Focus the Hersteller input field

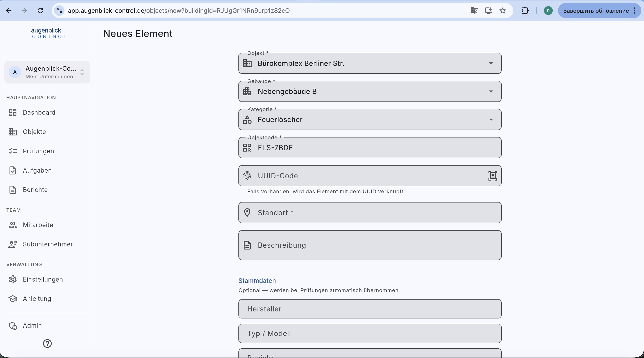pos(370,309)
